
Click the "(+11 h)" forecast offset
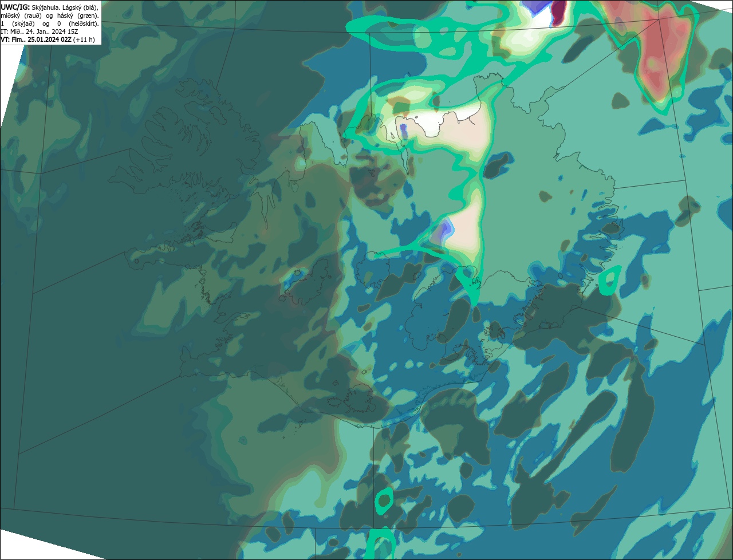pyautogui.click(x=84, y=40)
